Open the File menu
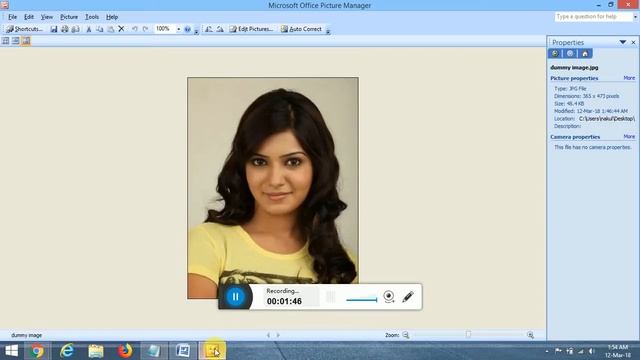Viewport: 640px width, 360px height. pos(13,17)
